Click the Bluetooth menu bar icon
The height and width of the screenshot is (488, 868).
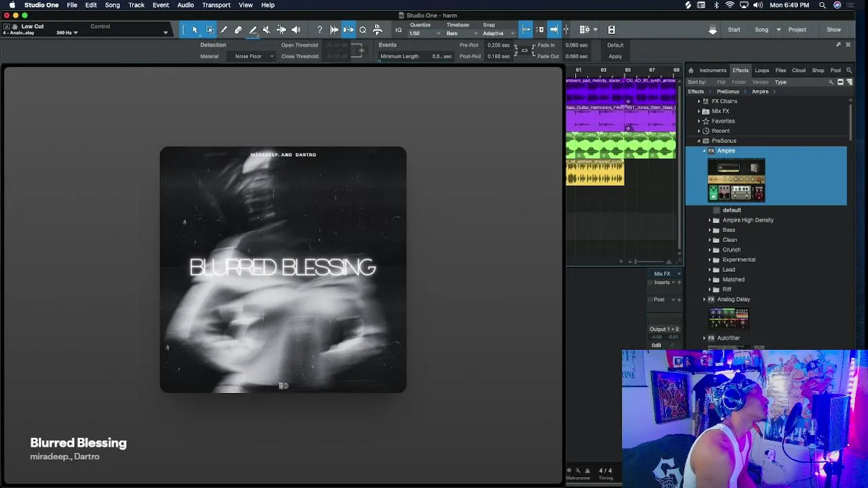716,5
